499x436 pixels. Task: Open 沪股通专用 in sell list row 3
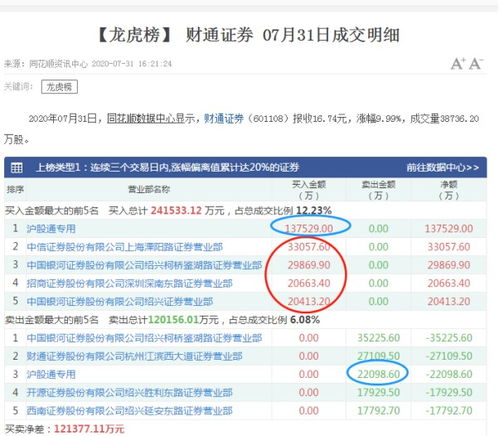pos(51,374)
